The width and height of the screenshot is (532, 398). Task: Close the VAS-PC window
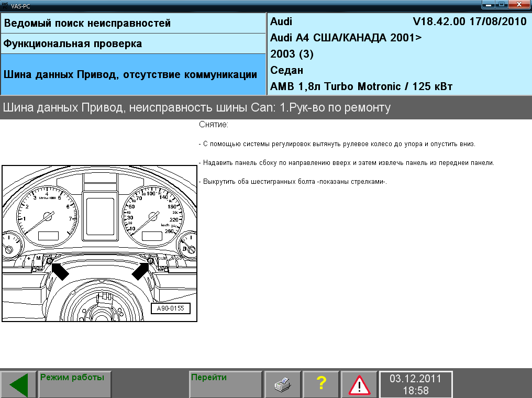coord(519,5)
